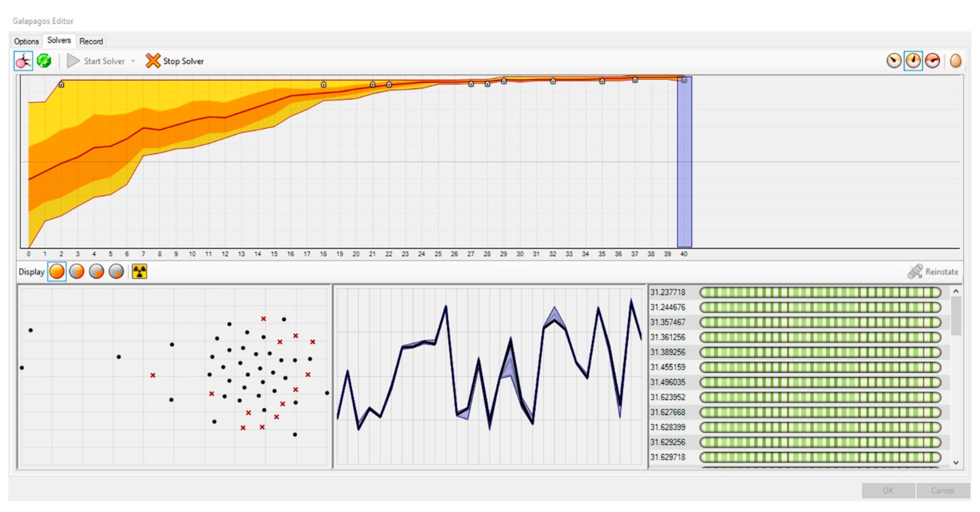Click generation 18 marker on fitness graph
Image resolution: width=980 pixels, height=512 pixels.
323,84
